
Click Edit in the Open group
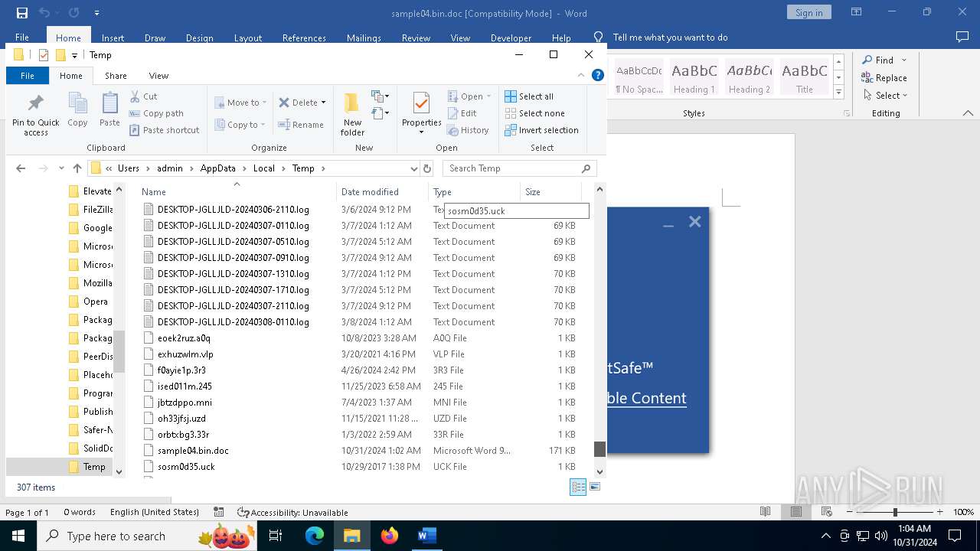click(x=462, y=113)
